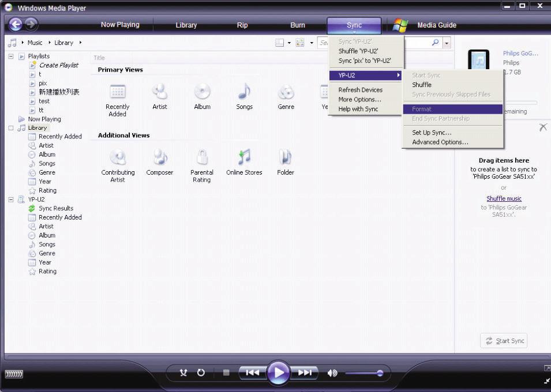Screen dimensions: 551x392
Task: Turn repeat on in playback controls
Action: pos(201,372)
